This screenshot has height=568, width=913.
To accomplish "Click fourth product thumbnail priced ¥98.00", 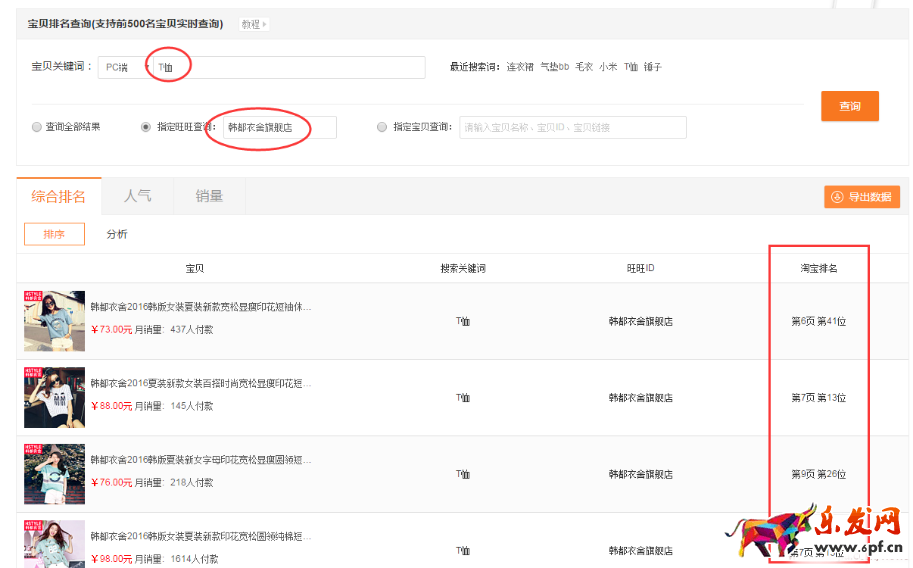I will coord(54,543).
